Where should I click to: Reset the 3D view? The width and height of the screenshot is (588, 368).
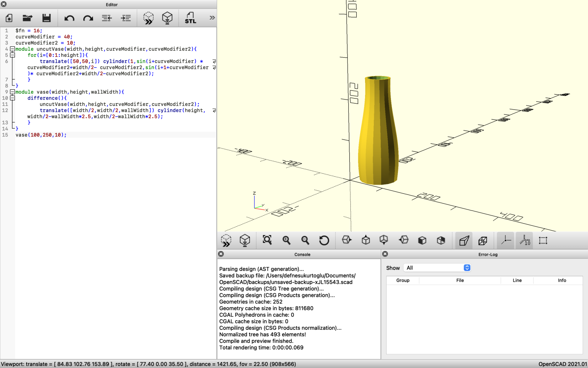click(x=324, y=240)
